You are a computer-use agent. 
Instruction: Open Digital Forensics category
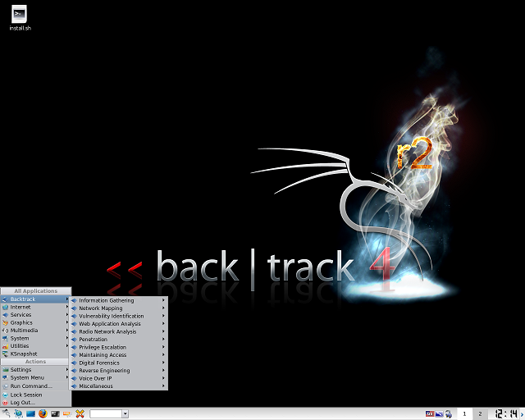click(x=118, y=363)
